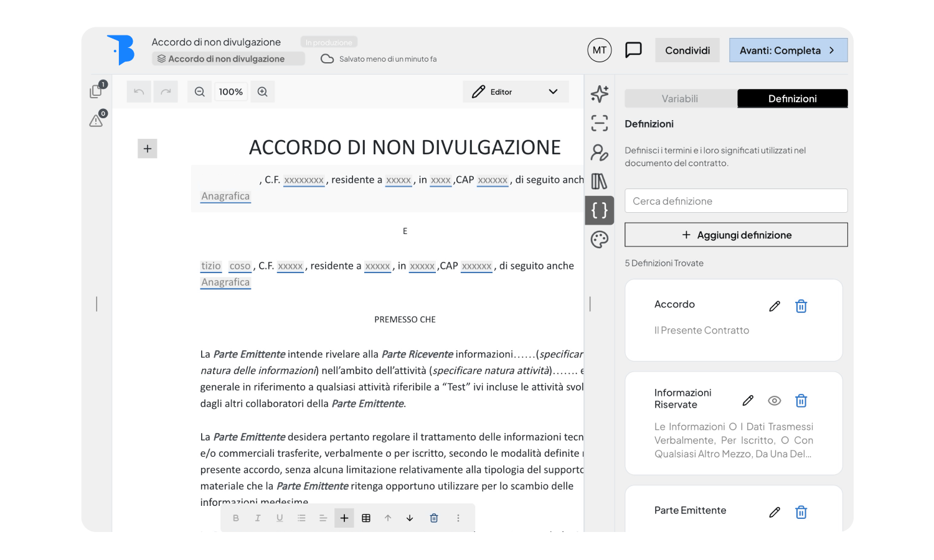Toggle bold formatting in floating toolbar
Viewport: 934px width, 560px height.
pyautogui.click(x=236, y=517)
